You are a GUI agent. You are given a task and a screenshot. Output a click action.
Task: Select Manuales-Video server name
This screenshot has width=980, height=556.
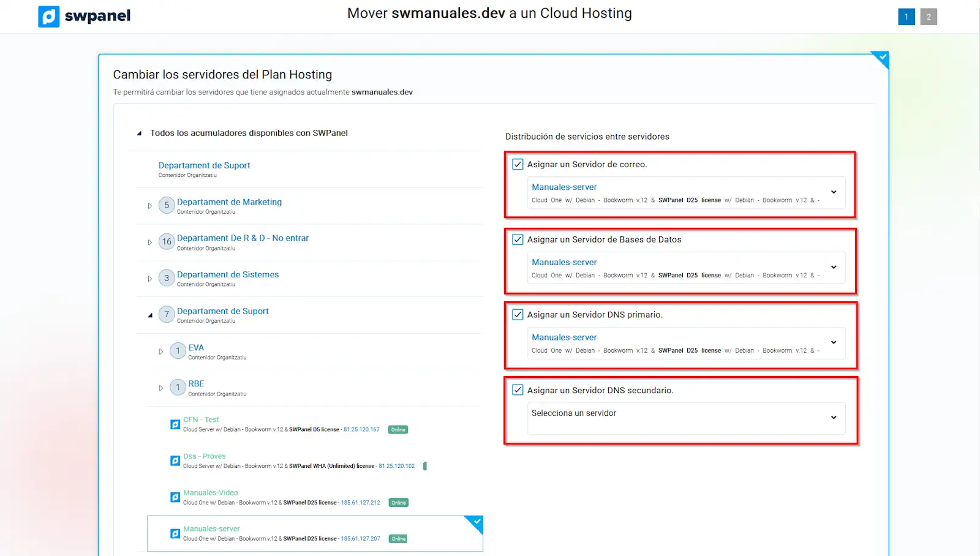tap(210, 492)
